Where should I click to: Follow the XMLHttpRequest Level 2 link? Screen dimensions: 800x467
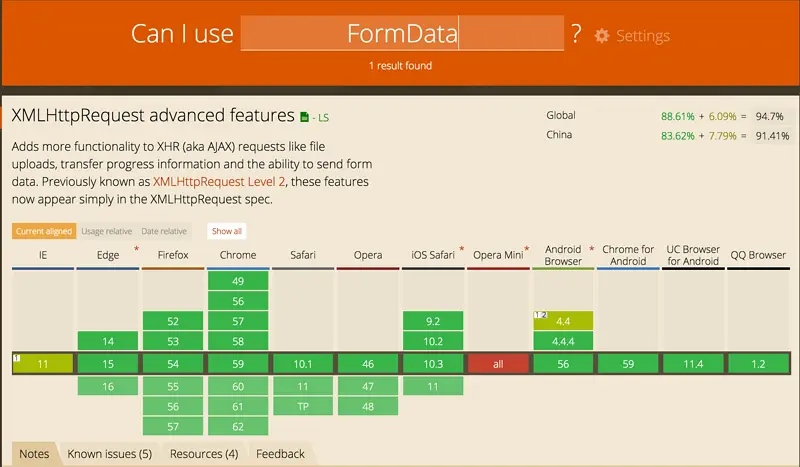click(219, 182)
